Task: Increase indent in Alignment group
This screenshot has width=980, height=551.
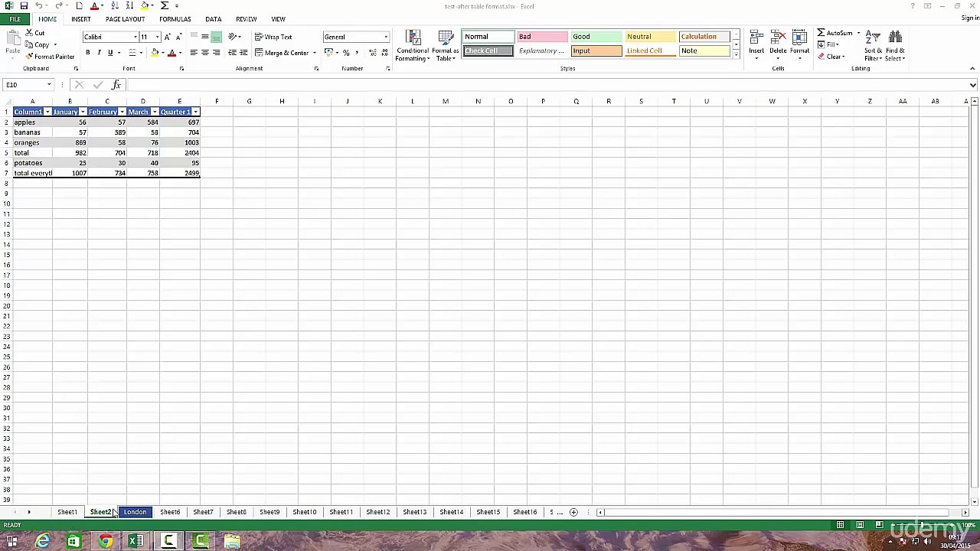Action: pos(243,53)
